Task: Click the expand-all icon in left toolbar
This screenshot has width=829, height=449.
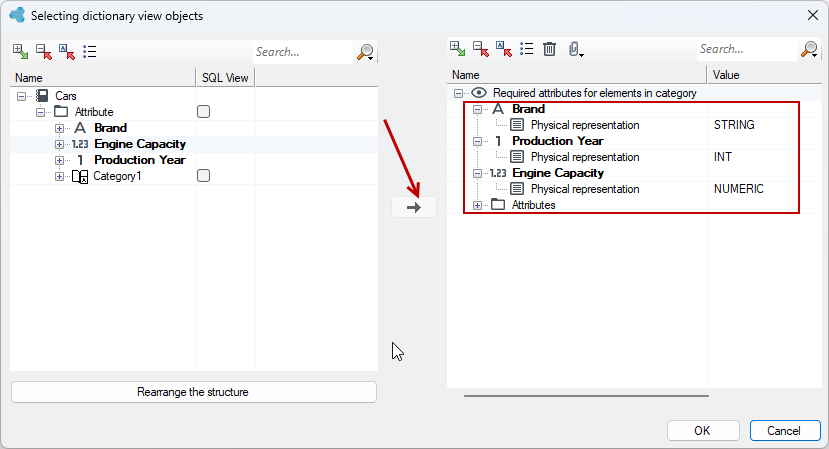Action: [21, 52]
